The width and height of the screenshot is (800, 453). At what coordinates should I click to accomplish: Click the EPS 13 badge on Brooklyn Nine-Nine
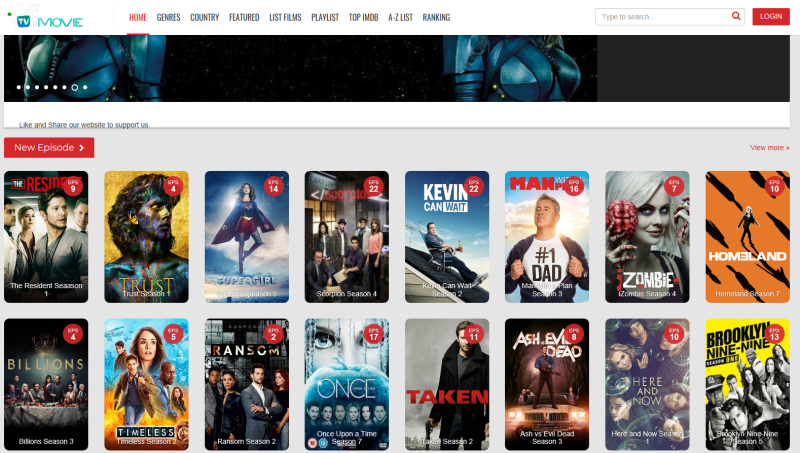(774, 334)
